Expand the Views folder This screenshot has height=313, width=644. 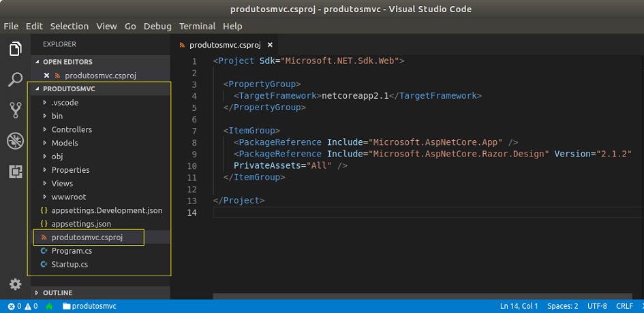[45, 183]
